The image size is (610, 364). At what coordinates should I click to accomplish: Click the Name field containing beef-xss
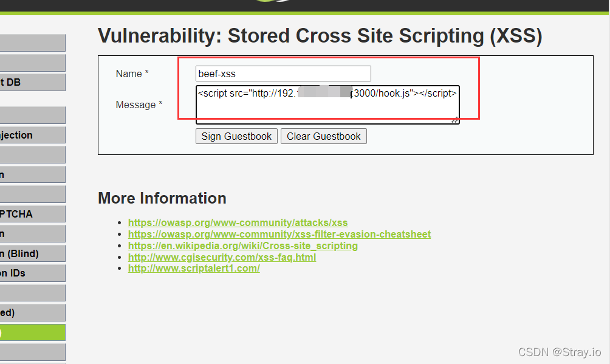click(283, 74)
